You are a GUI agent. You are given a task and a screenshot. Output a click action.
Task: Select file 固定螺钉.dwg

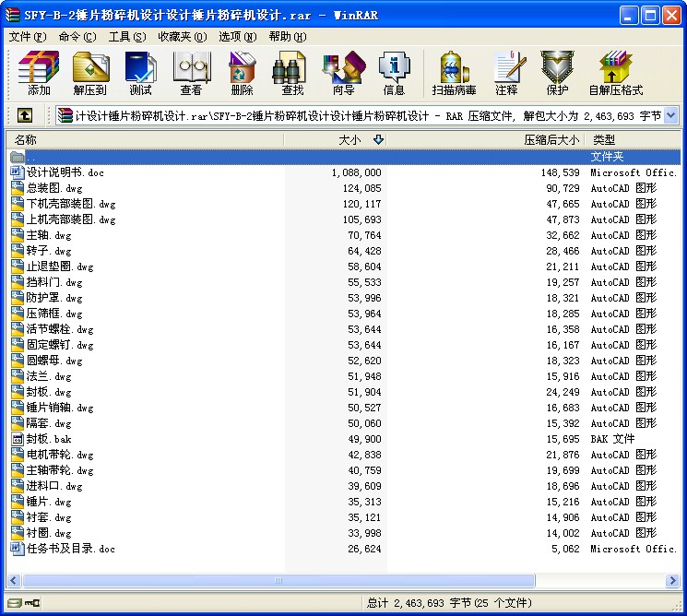coord(60,345)
